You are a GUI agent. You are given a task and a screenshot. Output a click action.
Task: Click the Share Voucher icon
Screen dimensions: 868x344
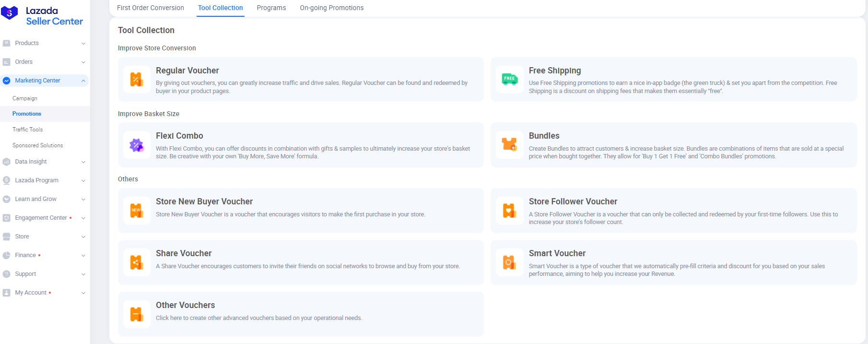click(x=137, y=262)
